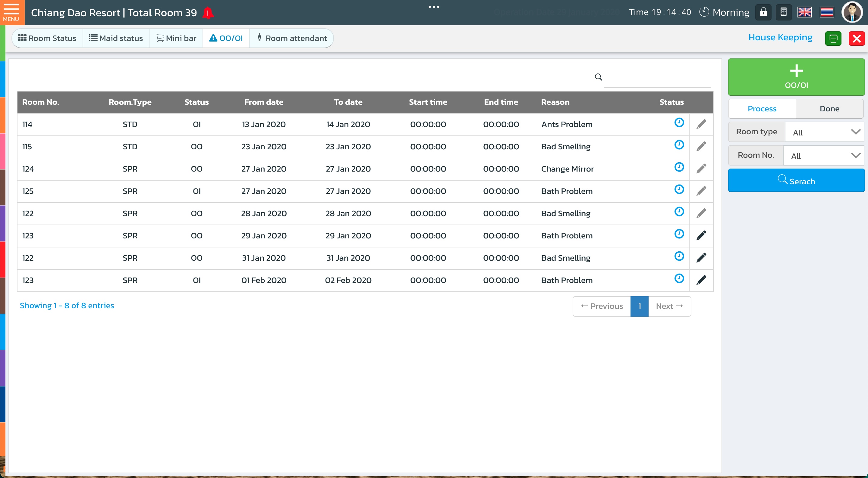This screenshot has width=868, height=478.
Task: Click the green print button
Action: pyautogui.click(x=833, y=38)
